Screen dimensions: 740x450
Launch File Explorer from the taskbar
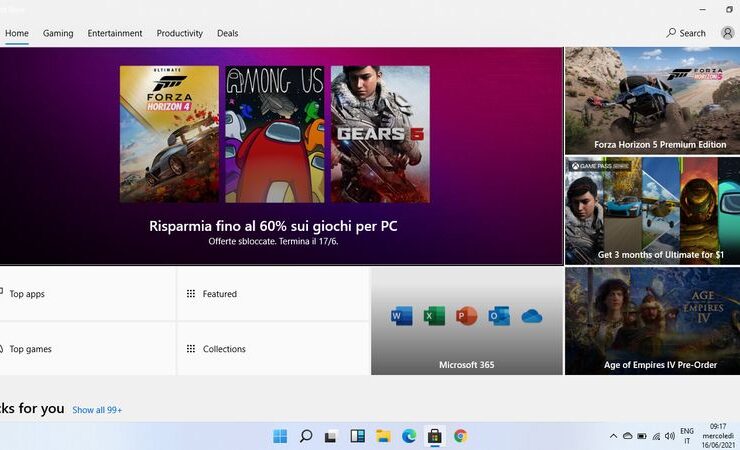(x=383, y=436)
